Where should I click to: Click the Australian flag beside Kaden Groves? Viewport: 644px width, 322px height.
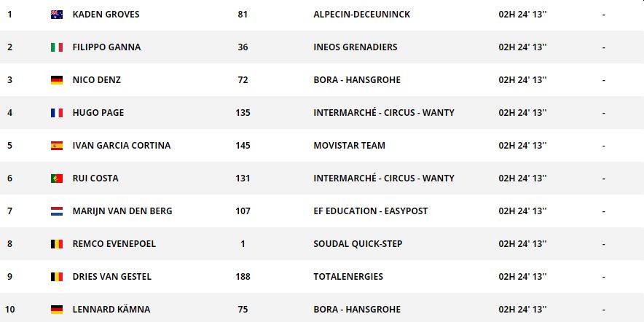point(56,15)
